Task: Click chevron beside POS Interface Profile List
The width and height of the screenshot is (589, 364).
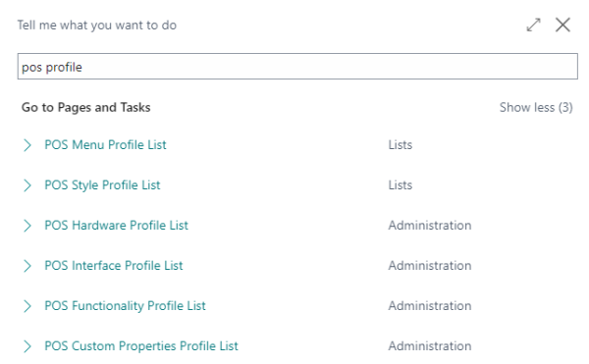Action: (27, 265)
